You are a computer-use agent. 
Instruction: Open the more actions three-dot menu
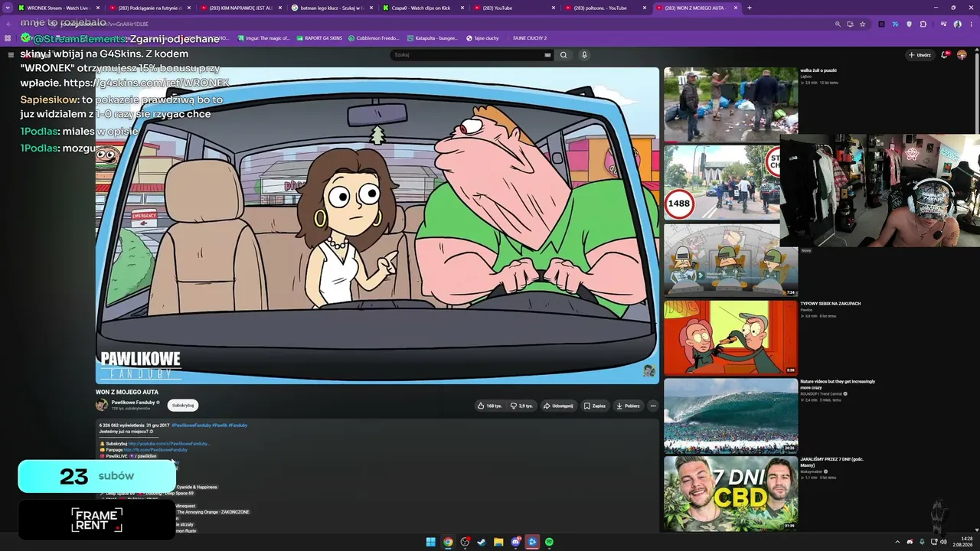653,406
